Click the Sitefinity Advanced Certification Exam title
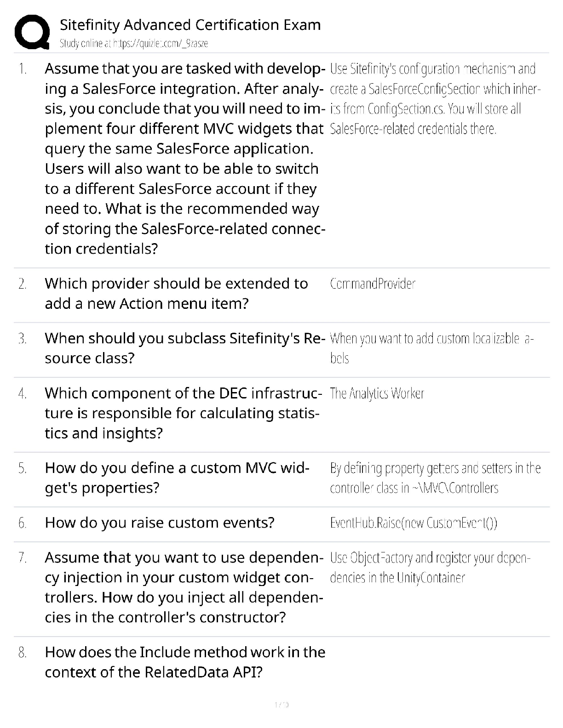 pyautogui.click(x=190, y=25)
